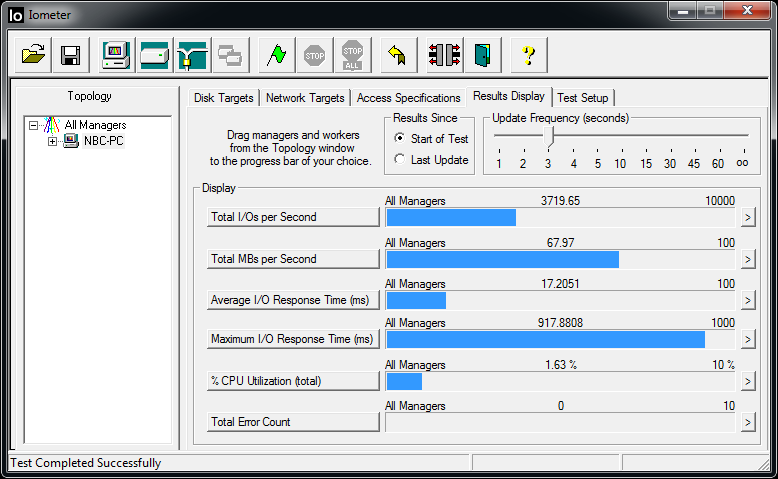778x479 pixels.
Task: Open details arrow for Total Error Count
Action: click(x=748, y=422)
